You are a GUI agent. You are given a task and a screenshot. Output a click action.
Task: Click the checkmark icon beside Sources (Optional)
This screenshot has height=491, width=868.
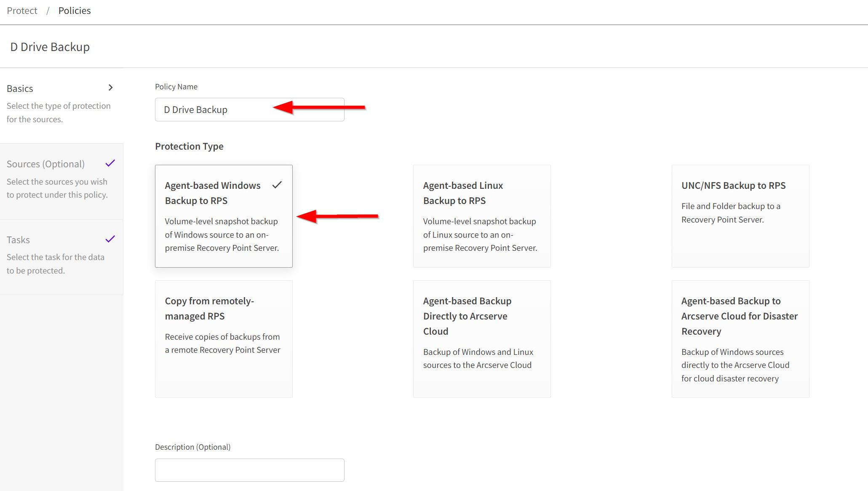click(x=110, y=164)
